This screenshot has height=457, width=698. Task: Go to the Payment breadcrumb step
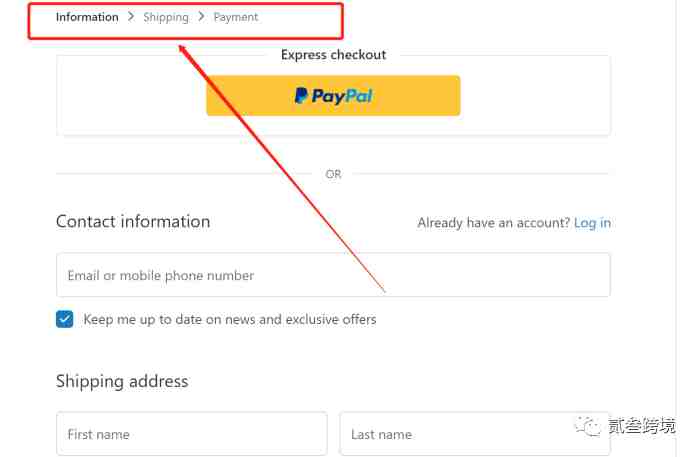tap(236, 17)
